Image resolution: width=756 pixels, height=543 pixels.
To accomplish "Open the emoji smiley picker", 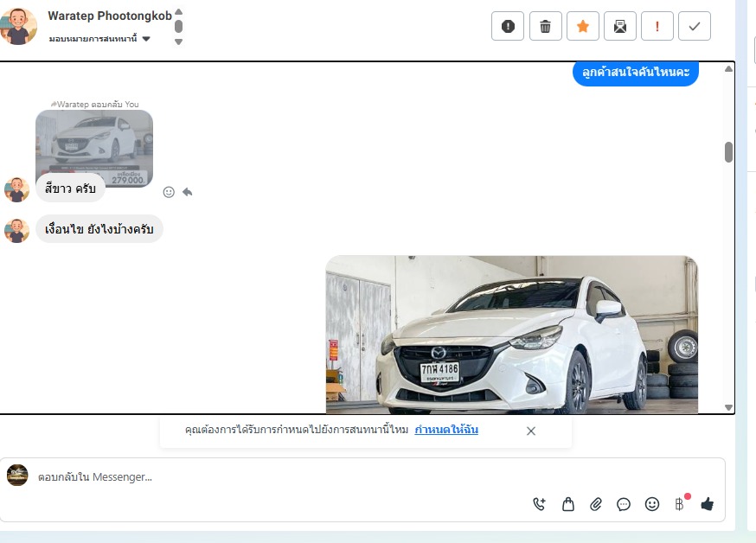I will pos(652,504).
